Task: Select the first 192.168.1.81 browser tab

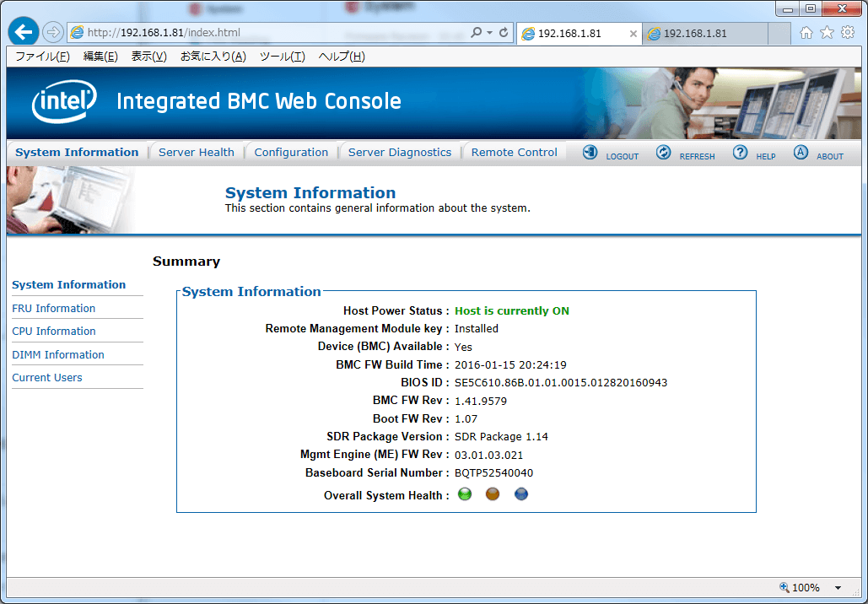Action: click(579, 33)
